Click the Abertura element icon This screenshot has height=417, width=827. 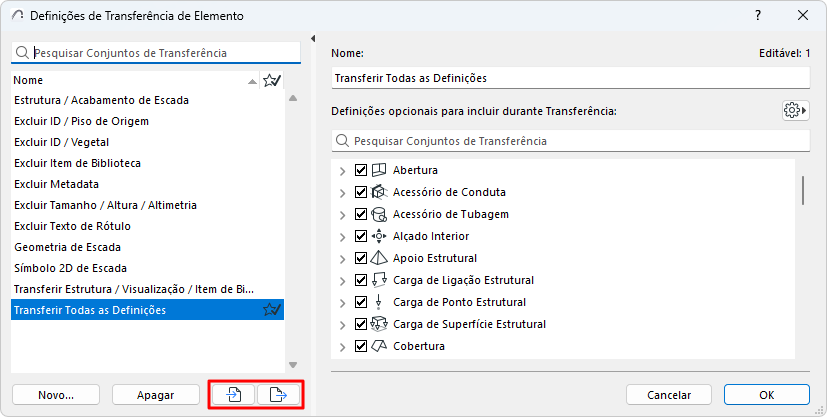(379, 170)
